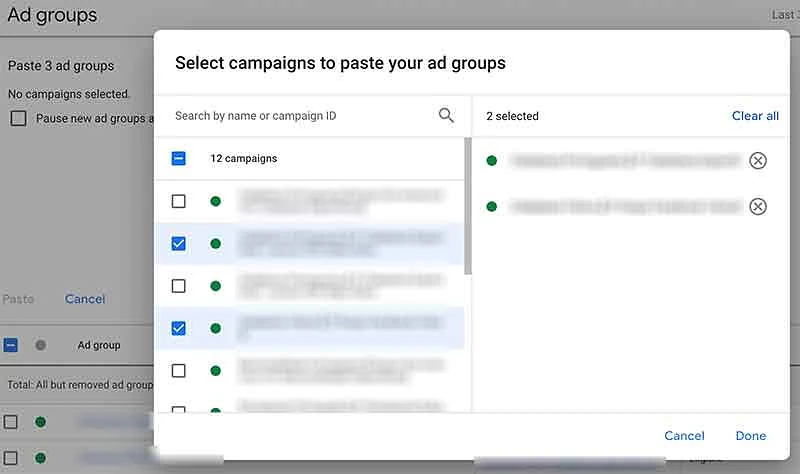Remove the second selected campaign with X icon
Screen dimensions: 800x474
758,207
